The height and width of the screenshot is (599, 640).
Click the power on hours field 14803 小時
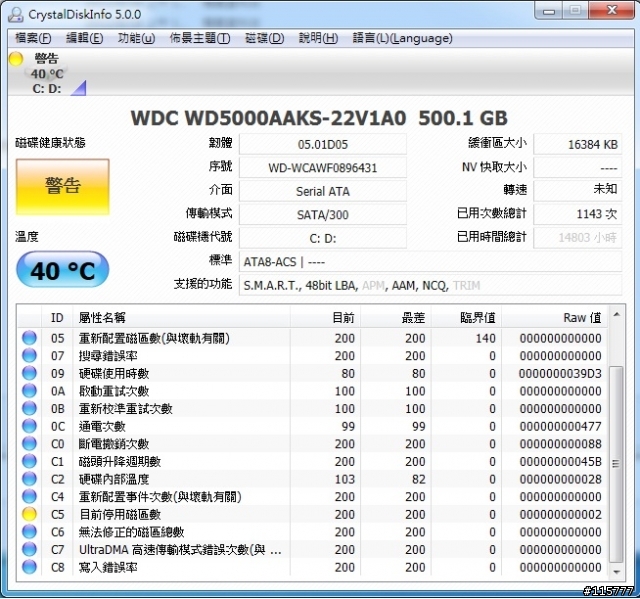(x=578, y=237)
